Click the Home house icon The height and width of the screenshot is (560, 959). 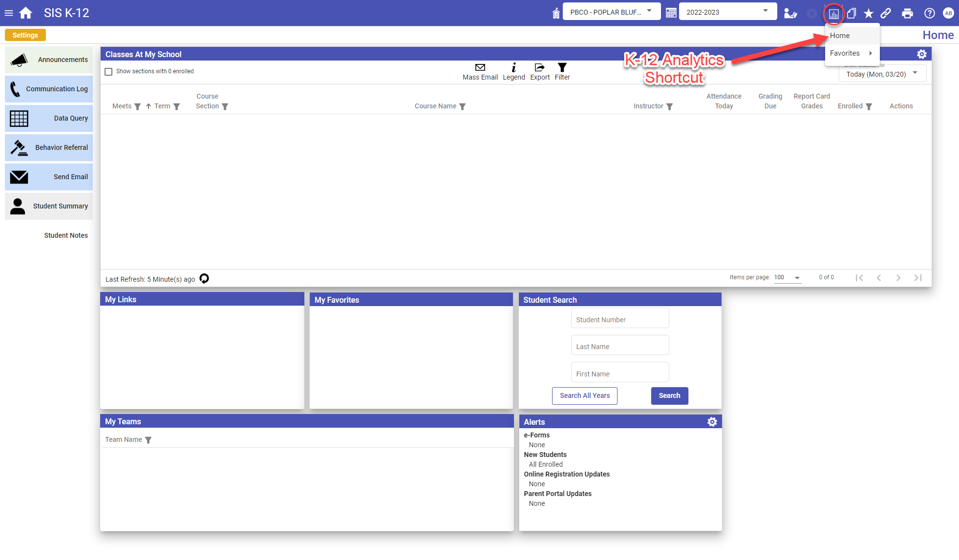[26, 13]
